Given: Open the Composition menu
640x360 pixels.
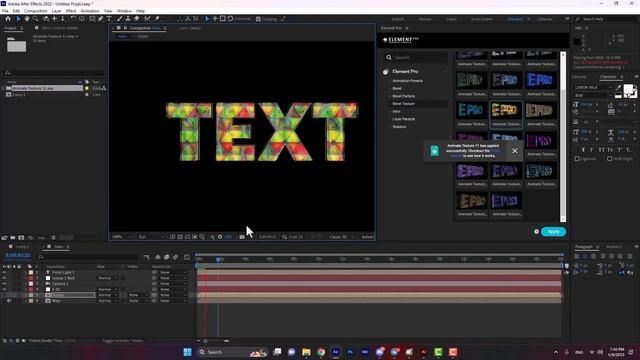Looking at the screenshot, I should coord(36,11).
